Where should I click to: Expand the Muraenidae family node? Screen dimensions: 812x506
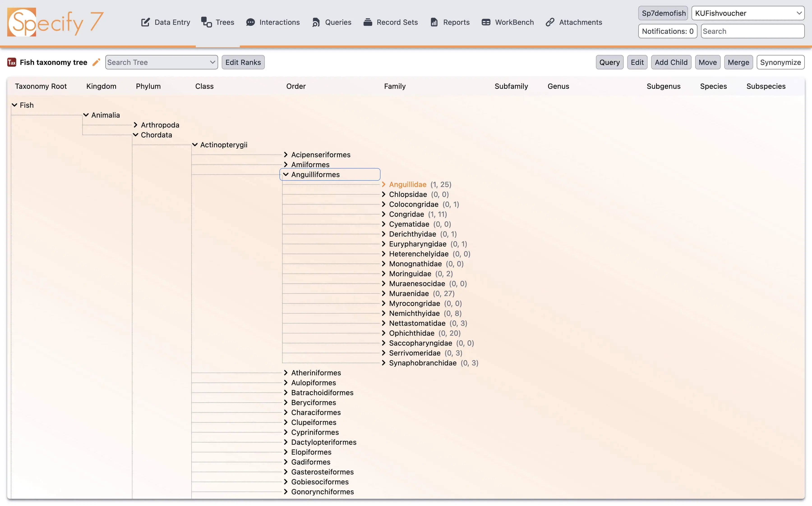[383, 294]
